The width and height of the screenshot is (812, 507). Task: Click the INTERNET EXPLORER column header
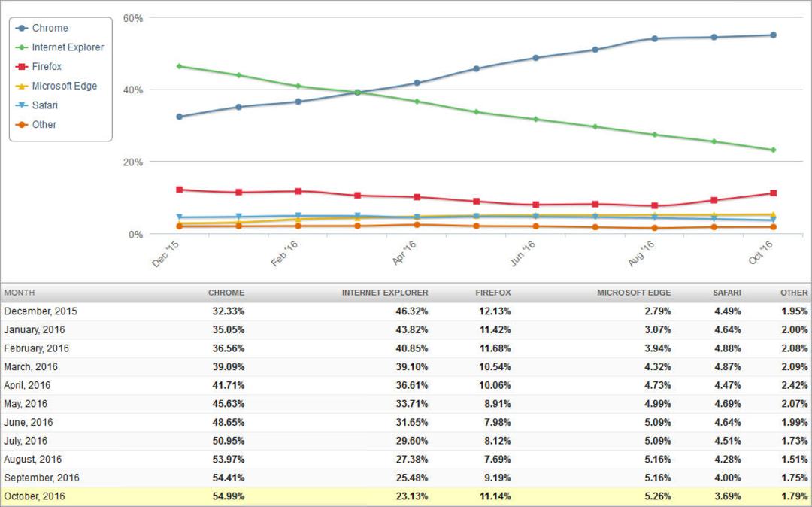385,293
